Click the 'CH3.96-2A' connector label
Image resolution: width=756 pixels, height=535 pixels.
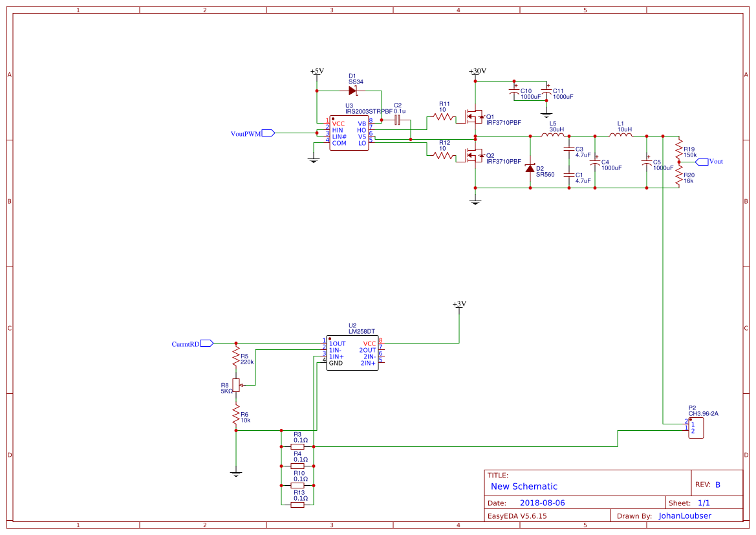703,413
